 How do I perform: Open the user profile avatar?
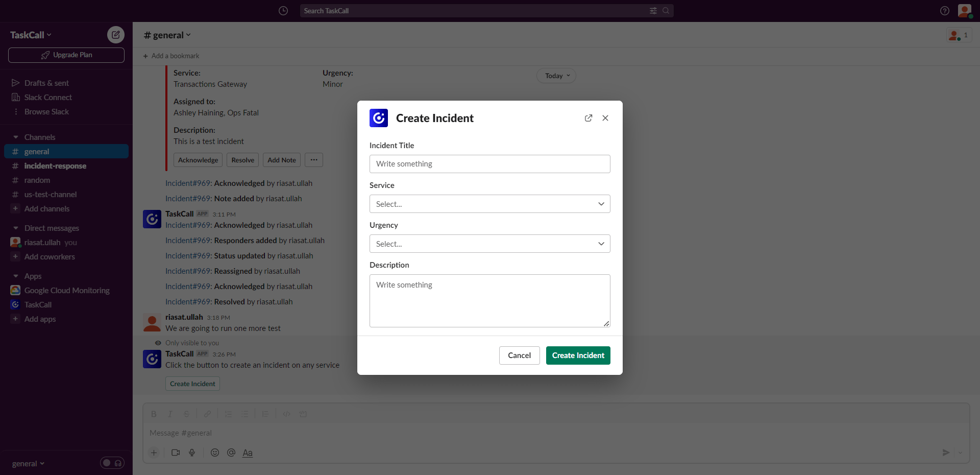pyautogui.click(x=964, y=11)
